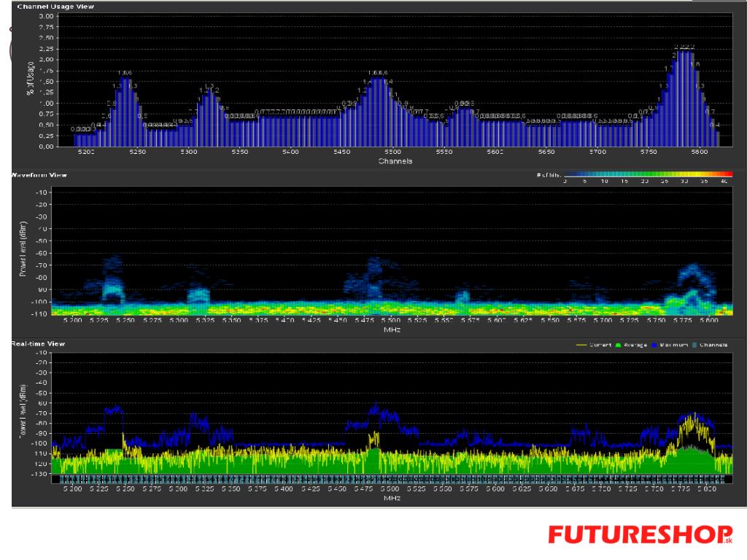Click the Channel Usage View panel title
The height and width of the screenshot is (560, 747).
tap(55, 7)
